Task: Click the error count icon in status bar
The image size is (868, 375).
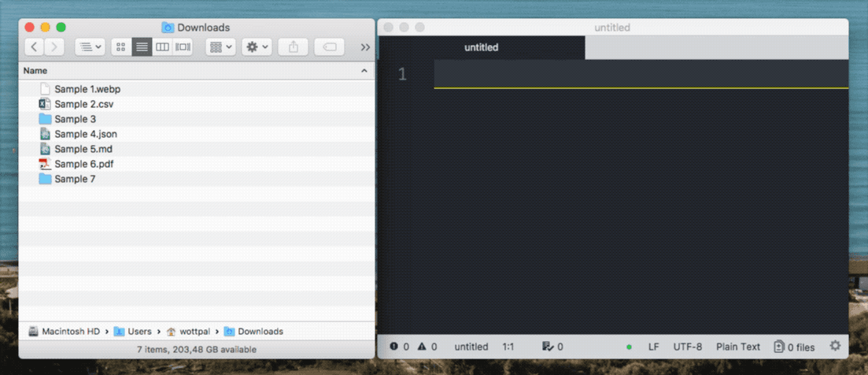Action: [393, 347]
